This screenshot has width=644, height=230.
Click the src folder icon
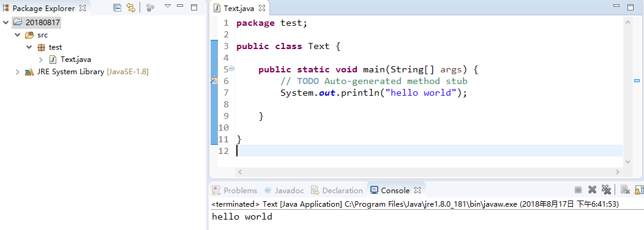(x=29, y=35)
